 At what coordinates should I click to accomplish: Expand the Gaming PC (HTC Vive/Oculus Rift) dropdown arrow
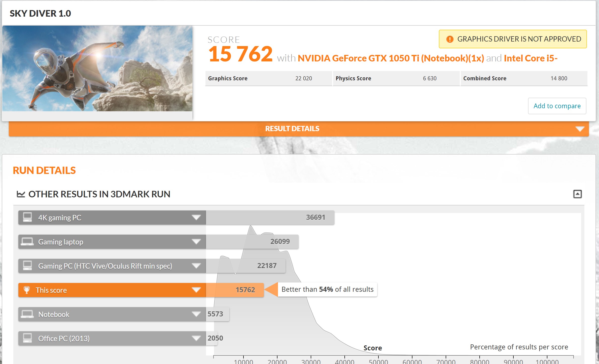[x=196, y=266]
